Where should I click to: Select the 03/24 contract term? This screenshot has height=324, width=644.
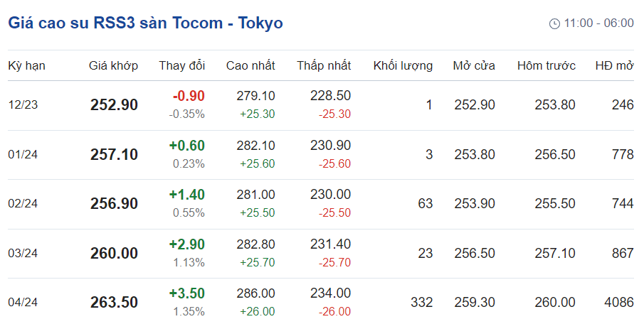point(23,253)
